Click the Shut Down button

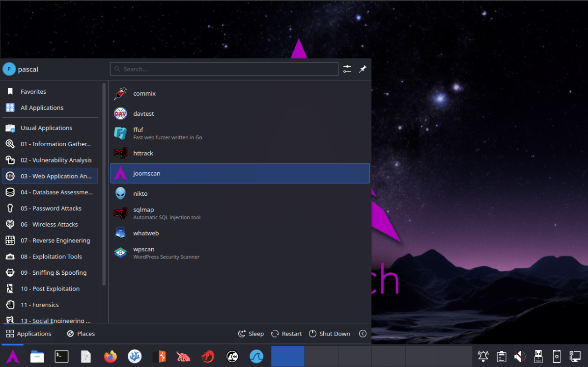329,334
